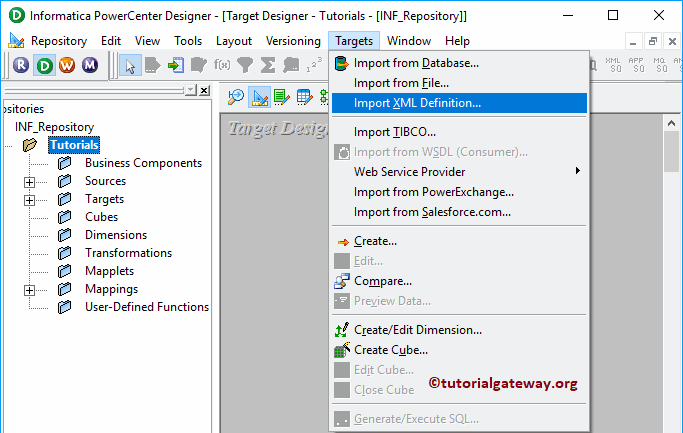Click the workspace scrollbar up arrow
The height and width of the screenshot is (433, 683).
[x=671, y=123]
